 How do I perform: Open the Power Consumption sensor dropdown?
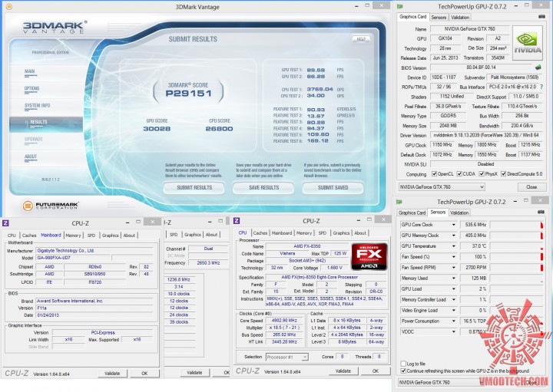coord(454,321)
